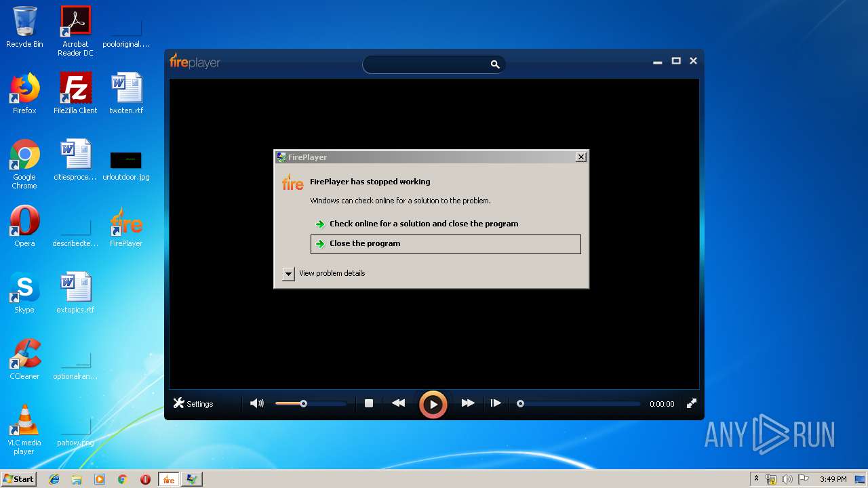The image size is (868, 488).
Task: Open Internet Explorer from the taskbar
Action: 54,479
